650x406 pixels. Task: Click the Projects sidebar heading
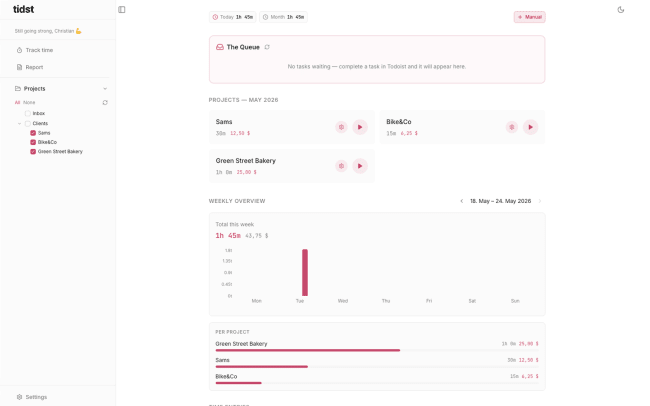pyautogui.click(x=34, y=89)
